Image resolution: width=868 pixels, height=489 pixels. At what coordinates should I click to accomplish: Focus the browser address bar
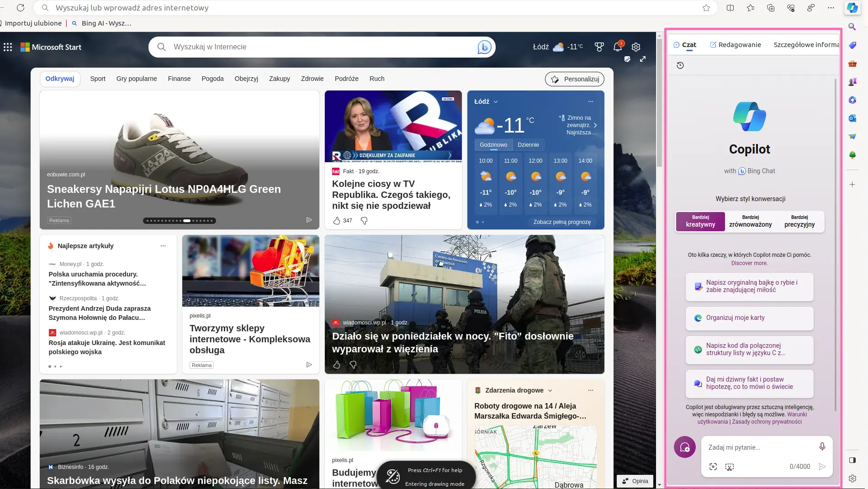pos(375,8)
